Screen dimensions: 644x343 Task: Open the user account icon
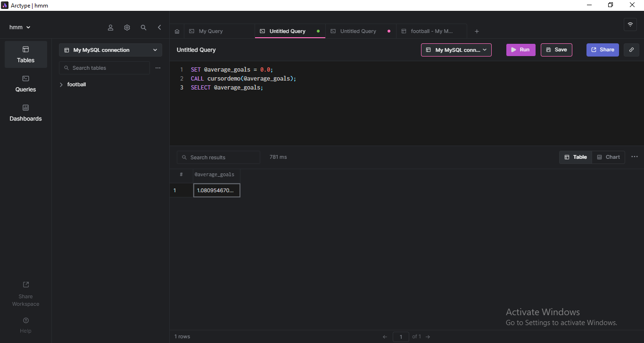click(x=111, y=27)
